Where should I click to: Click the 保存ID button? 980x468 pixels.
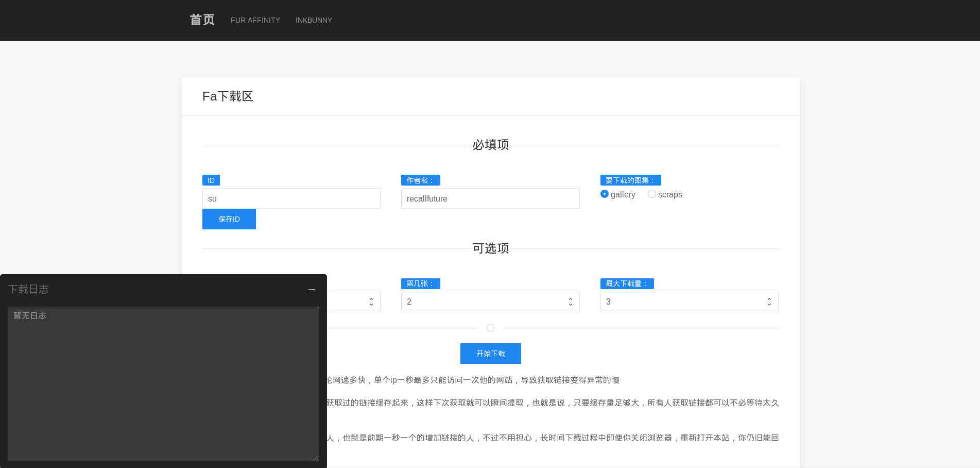[x=229, y=219]
